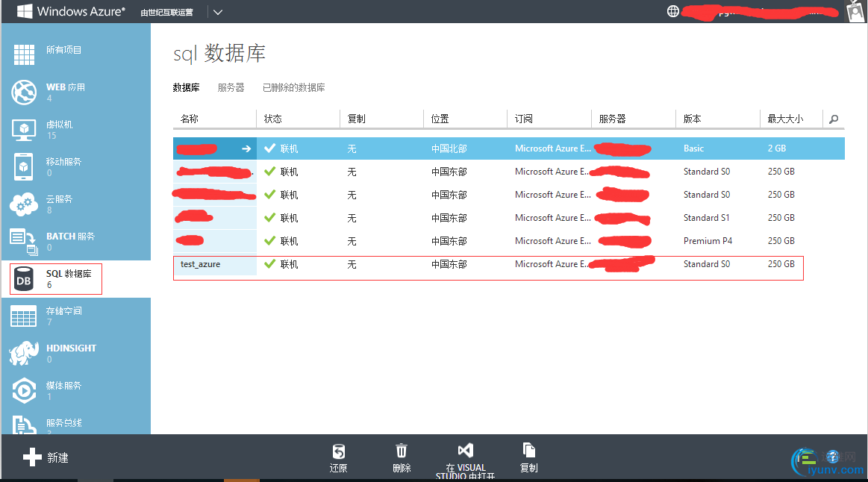Click the 中国北部 location cell
Image resolution: width=868 pixels, height=482 pixels.
[x=449, y=148]
